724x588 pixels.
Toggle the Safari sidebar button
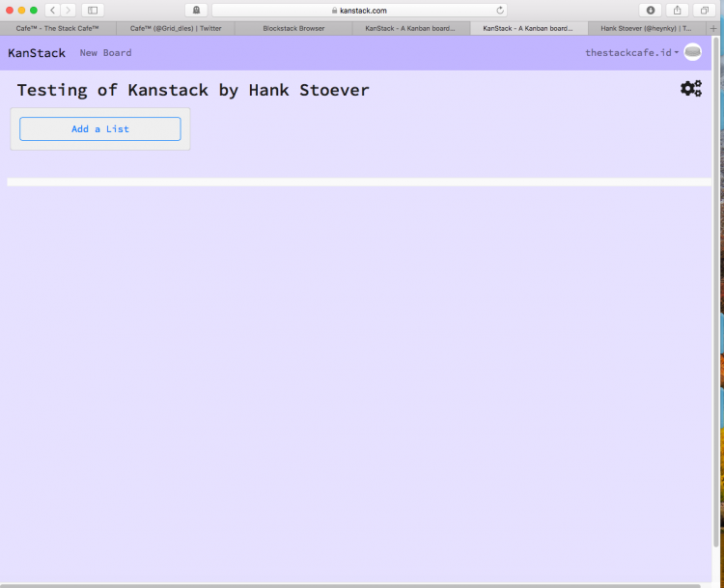coord(93,11)
